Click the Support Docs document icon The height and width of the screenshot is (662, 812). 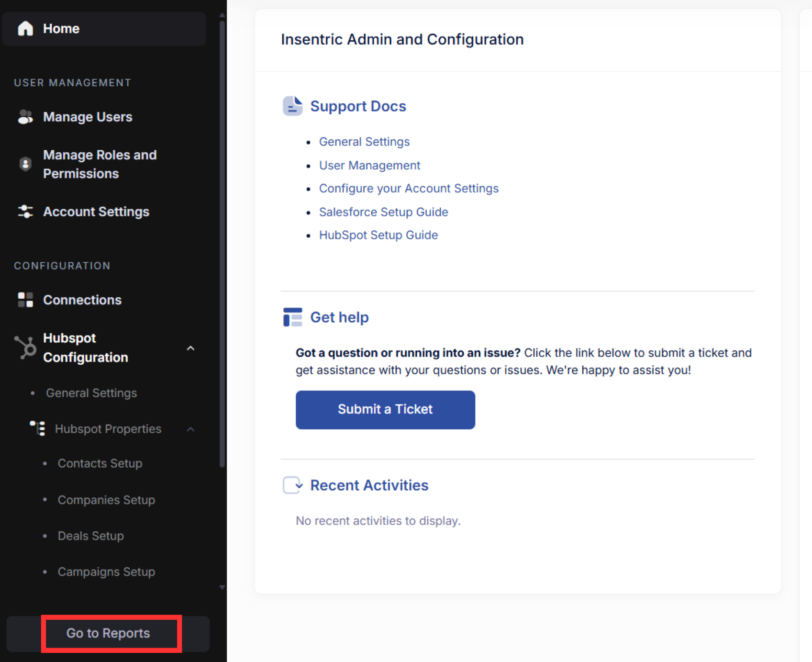(292, 106)
